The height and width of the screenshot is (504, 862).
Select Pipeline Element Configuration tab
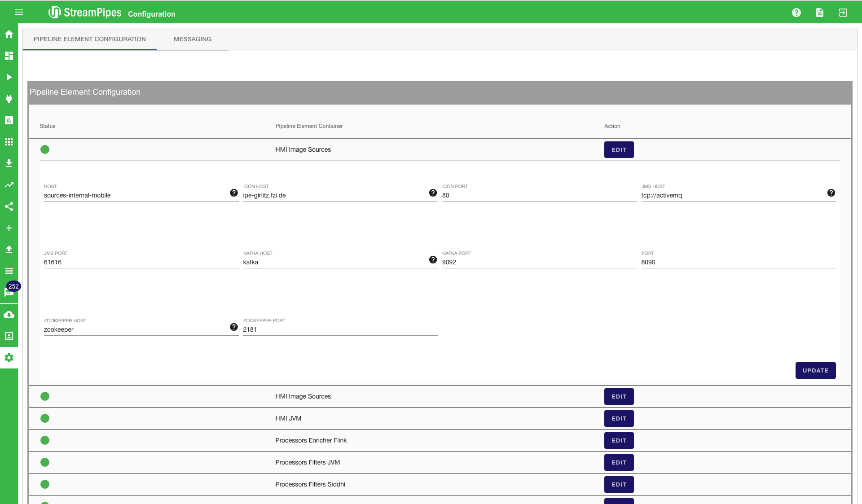click(x=89, y=39)
